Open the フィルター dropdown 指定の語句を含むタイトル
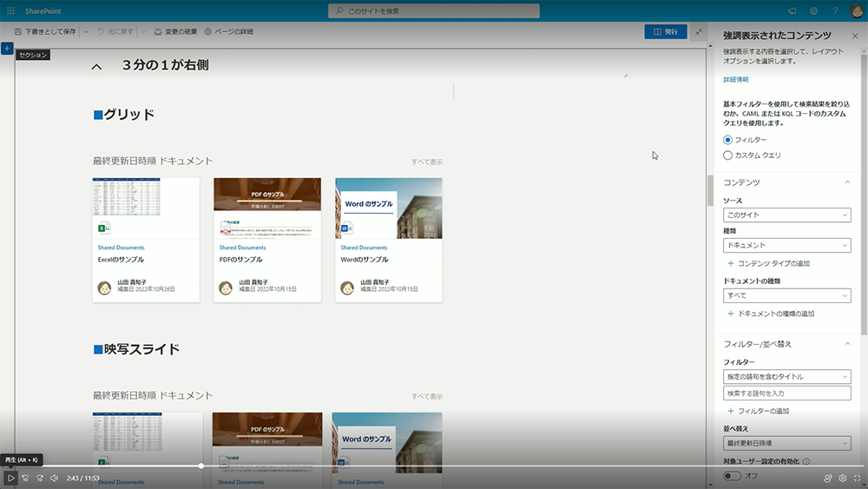The height and width of the screenshot is (489, 868). pyautogui.click(x=786, y=377)
